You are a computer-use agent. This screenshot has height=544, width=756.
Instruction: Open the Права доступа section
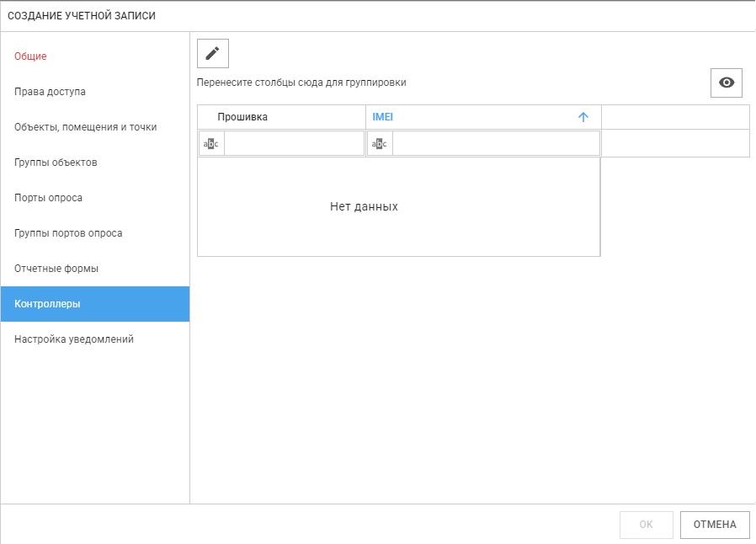click(95, 92)
